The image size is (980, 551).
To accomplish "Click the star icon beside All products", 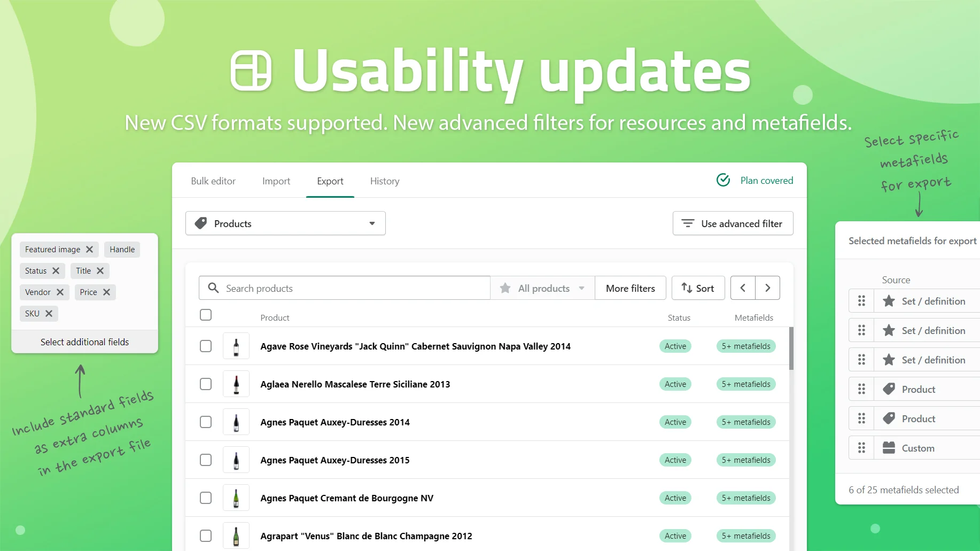I will point(505,288).
